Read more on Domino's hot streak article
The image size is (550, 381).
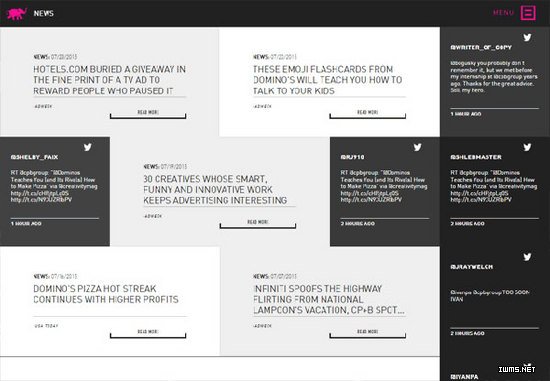[x=148, y=334]
